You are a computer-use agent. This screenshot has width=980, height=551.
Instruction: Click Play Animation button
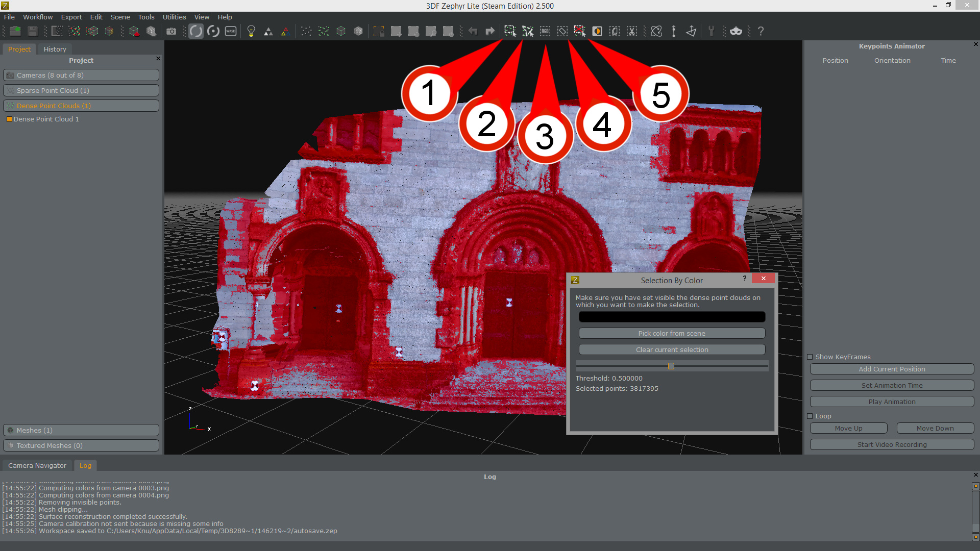coord(892,402)
